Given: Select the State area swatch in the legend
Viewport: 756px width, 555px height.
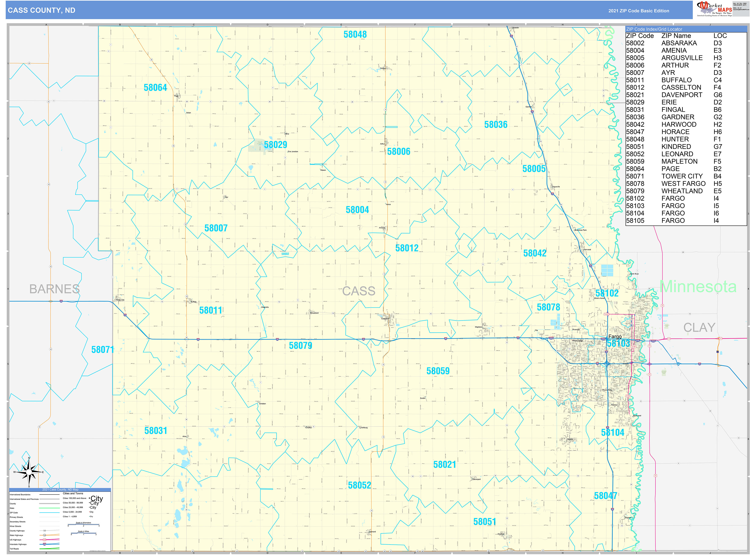Looking at the screenshot, I should coord(49,508).
